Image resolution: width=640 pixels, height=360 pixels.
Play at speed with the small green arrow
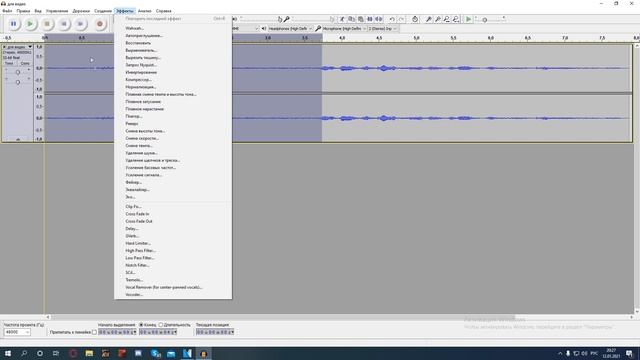[x=469, y=19]
